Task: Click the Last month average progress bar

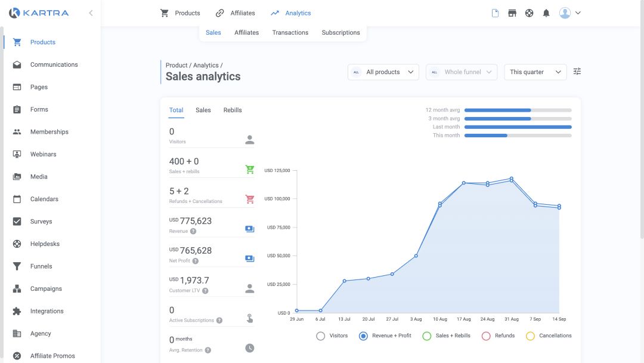Action: pyautogui.click(x=518, y=127)
